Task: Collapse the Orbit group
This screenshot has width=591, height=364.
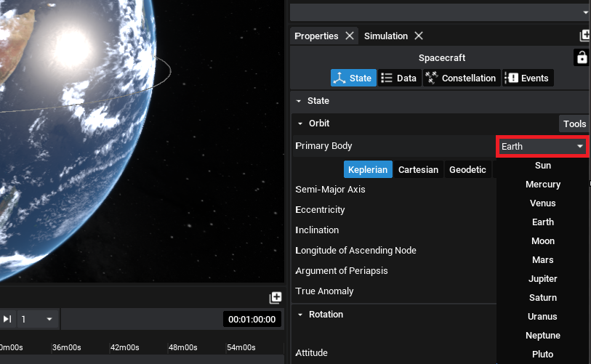Action: click(300, 124)
